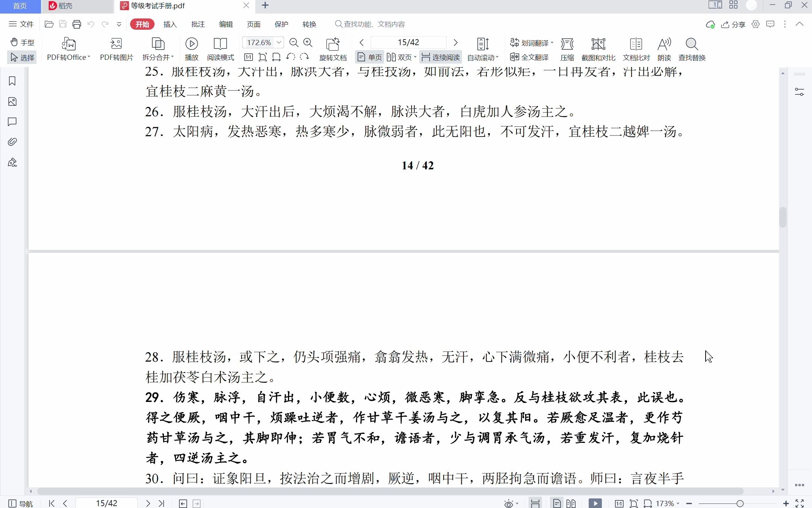This screenshot has height=508, width=812.
Task: Toggle 连续阅读 continuous reading
Action: point(441,57)
